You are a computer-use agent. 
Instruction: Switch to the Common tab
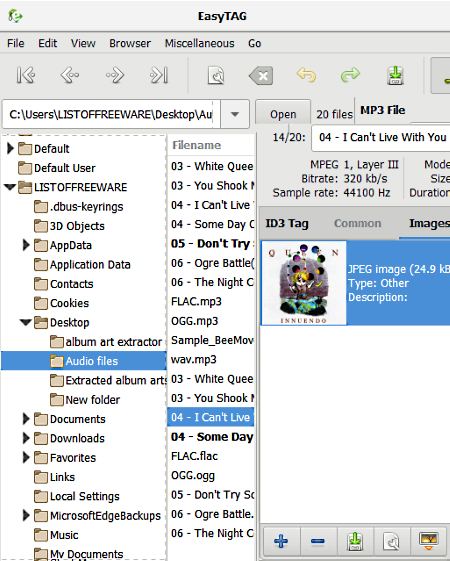pyautogui.click(x=357, y=223)
